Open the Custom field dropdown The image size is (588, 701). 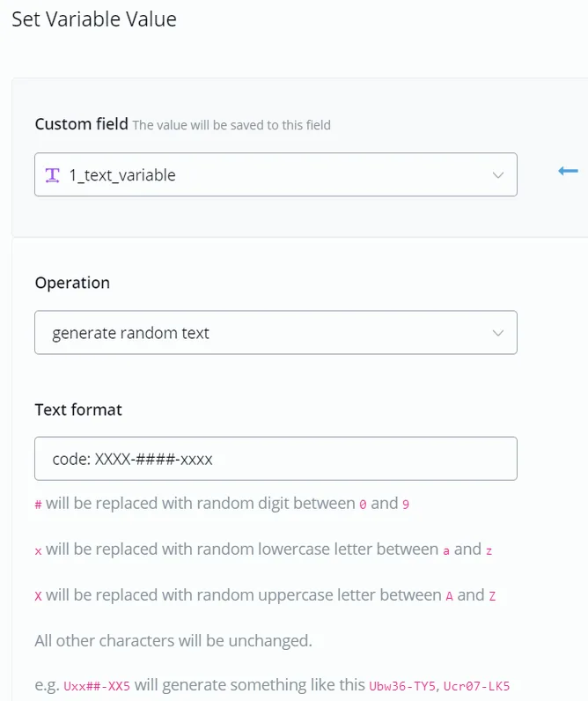pyautogui.click(x=276, y=174)
